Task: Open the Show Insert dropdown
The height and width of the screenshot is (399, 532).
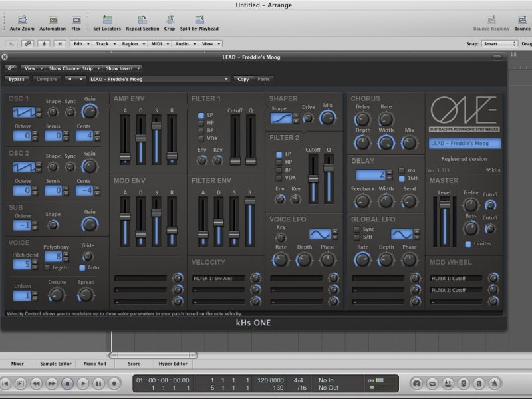Action: 122,68
